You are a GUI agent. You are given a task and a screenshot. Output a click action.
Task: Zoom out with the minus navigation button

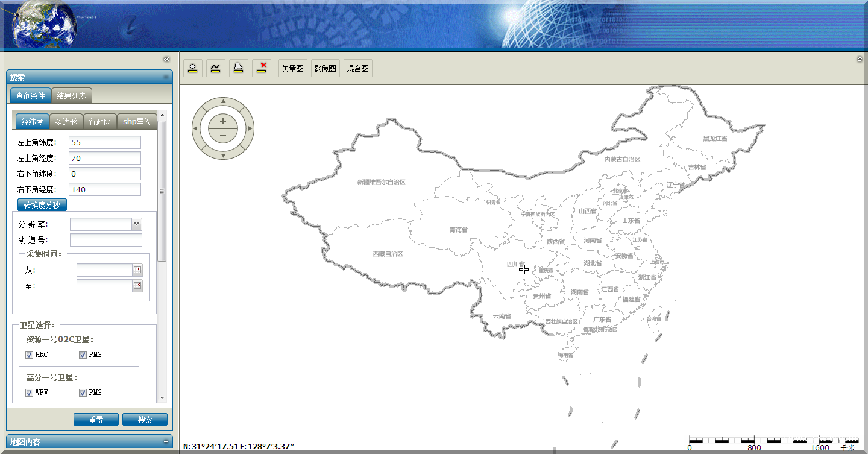pyautogui.click(x=223, y=136)
